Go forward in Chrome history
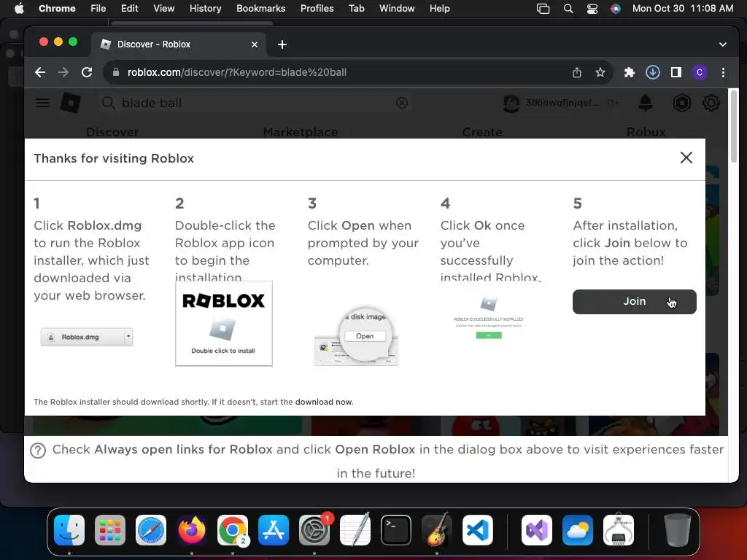This screenshot has height=560, width=747. click(63, 72)
